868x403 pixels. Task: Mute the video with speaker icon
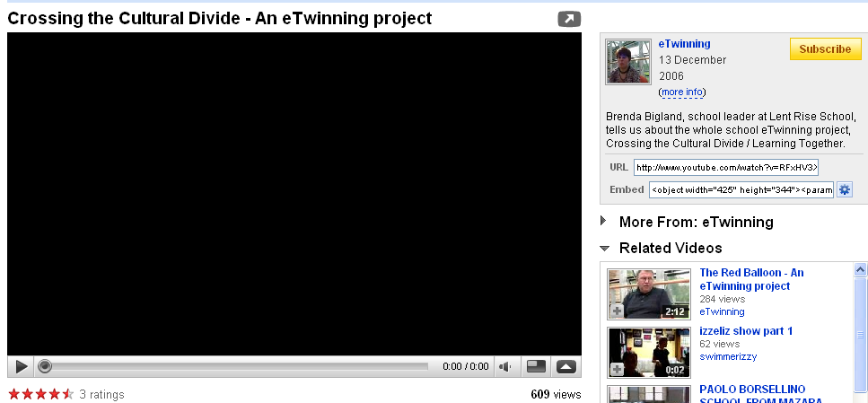click(504, 366)
